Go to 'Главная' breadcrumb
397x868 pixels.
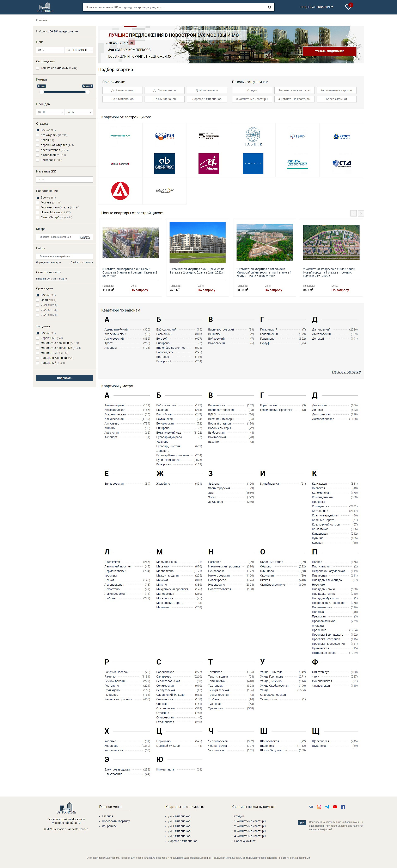42,20
